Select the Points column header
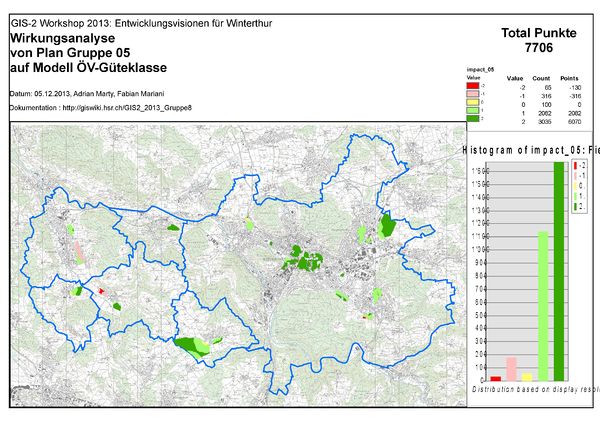The image size is (600, 424). pos(568,77)
